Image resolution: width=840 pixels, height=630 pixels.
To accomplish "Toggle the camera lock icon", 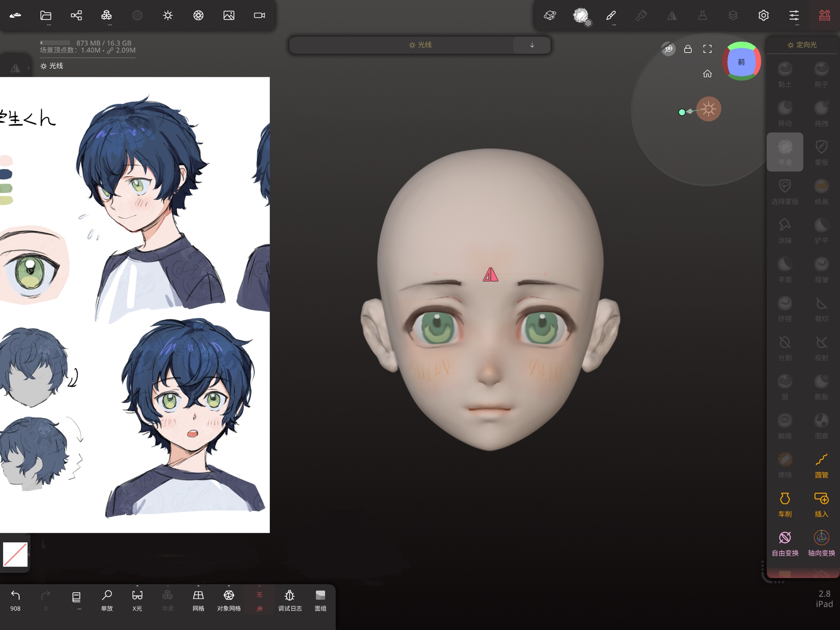I will [688, 49].
